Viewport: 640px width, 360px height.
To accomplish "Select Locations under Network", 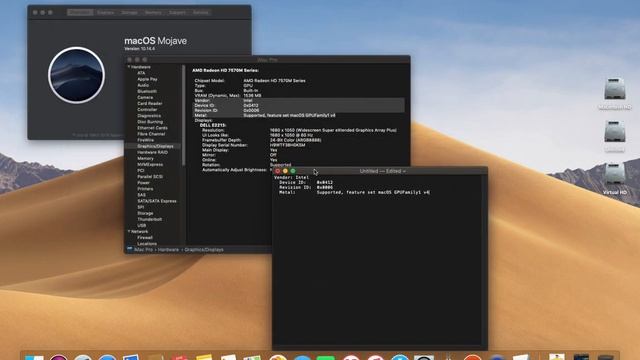I will [x=147, y=244].
